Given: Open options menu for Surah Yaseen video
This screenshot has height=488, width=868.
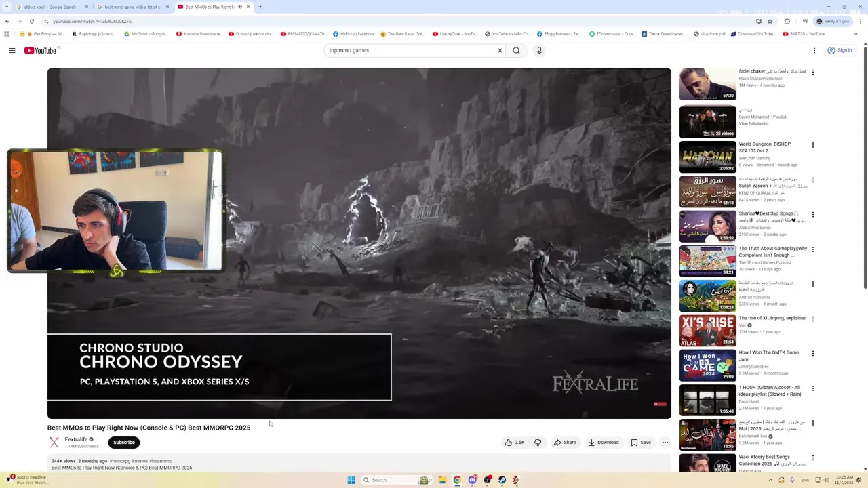Looking at the screenshot, I should 813,180.
